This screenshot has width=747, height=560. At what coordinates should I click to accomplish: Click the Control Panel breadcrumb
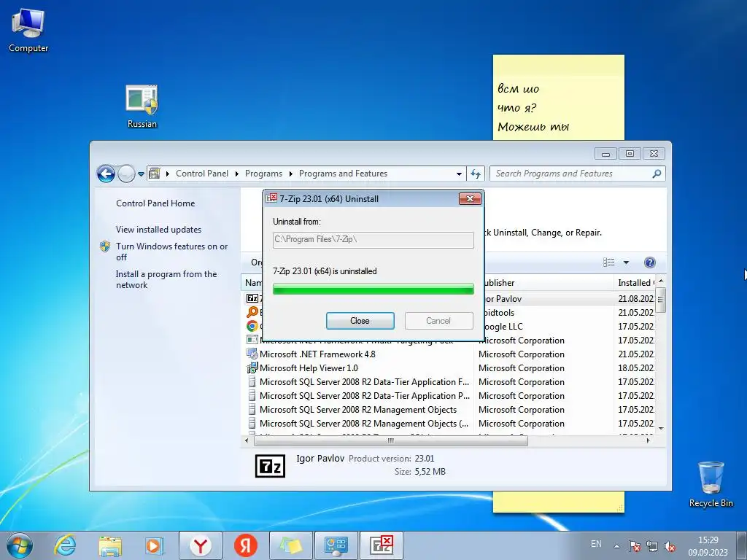tap(202, 174)
